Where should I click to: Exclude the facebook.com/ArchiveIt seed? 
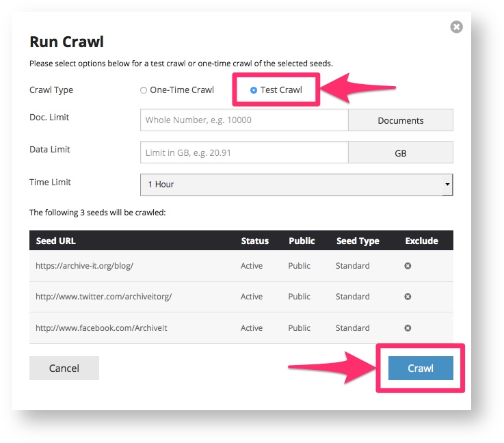(x=408, y=328)
